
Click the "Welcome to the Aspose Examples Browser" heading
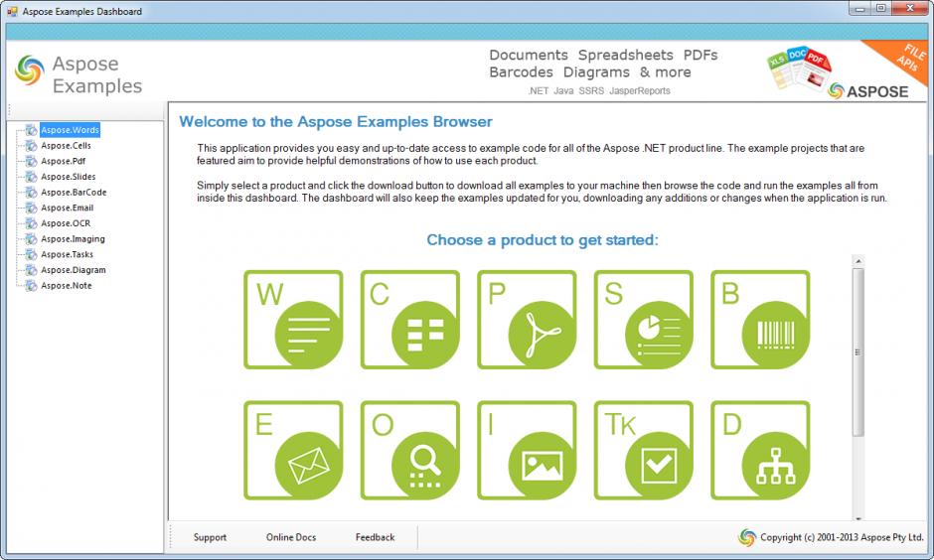click(x=336, y=121)
